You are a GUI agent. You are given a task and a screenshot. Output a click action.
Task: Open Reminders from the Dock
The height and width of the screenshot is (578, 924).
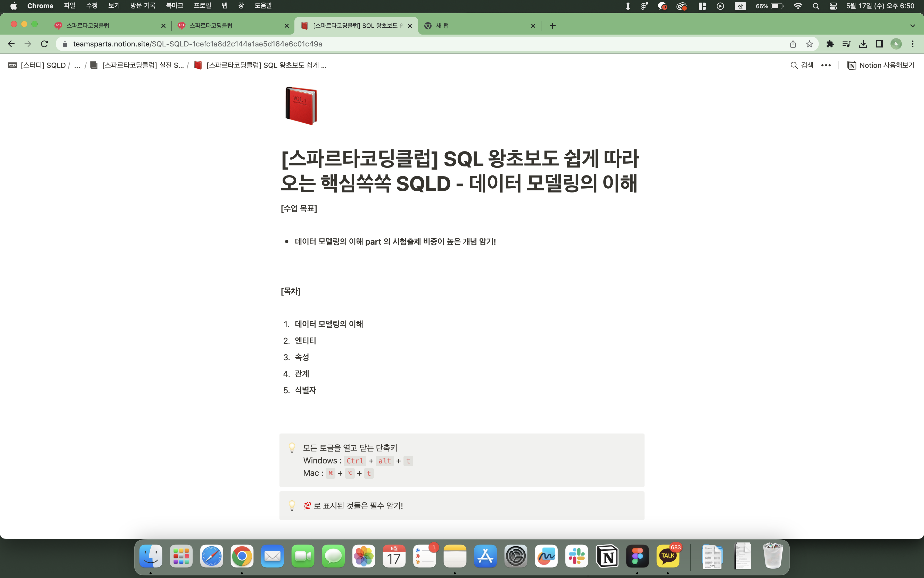click(425, 556)
